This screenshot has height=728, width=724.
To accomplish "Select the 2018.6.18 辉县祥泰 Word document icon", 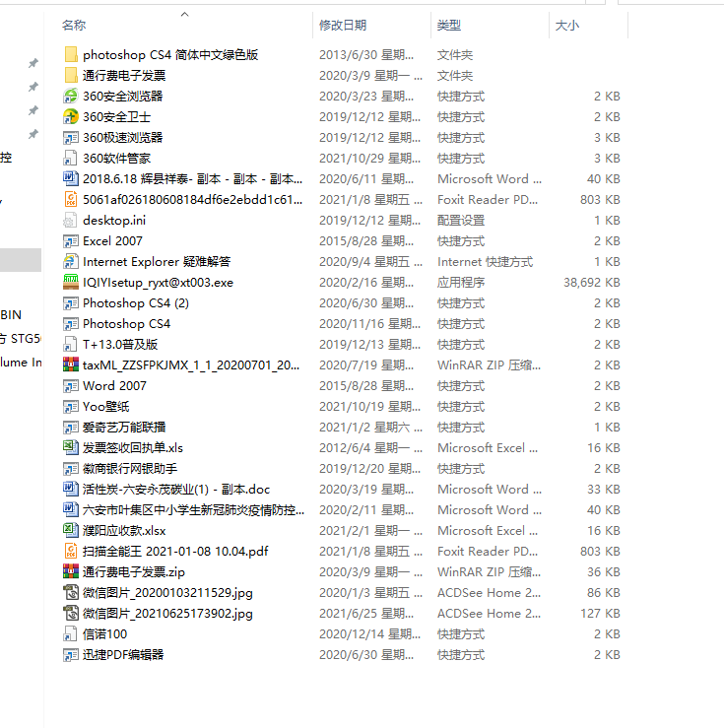I will [71, 178].
